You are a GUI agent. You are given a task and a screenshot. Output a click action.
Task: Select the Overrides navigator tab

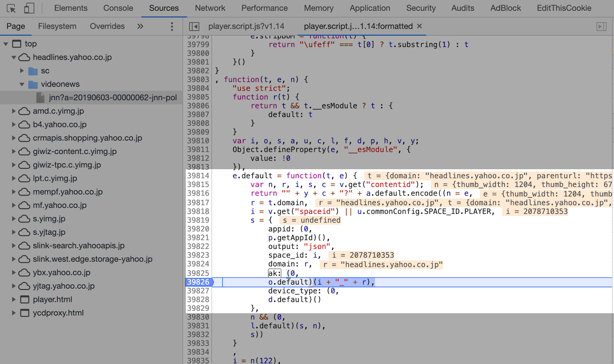(x=107, y=26)
